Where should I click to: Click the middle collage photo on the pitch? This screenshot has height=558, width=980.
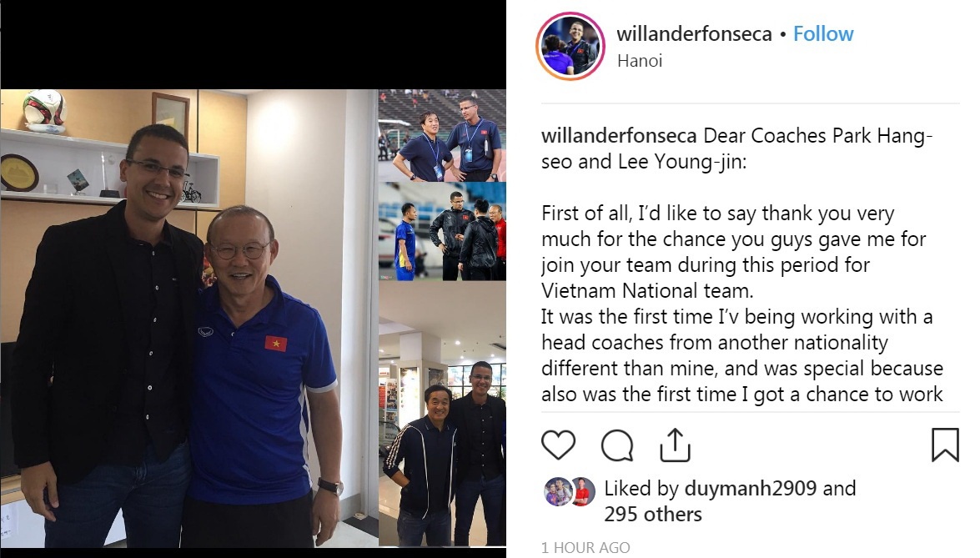coord(443,232)
